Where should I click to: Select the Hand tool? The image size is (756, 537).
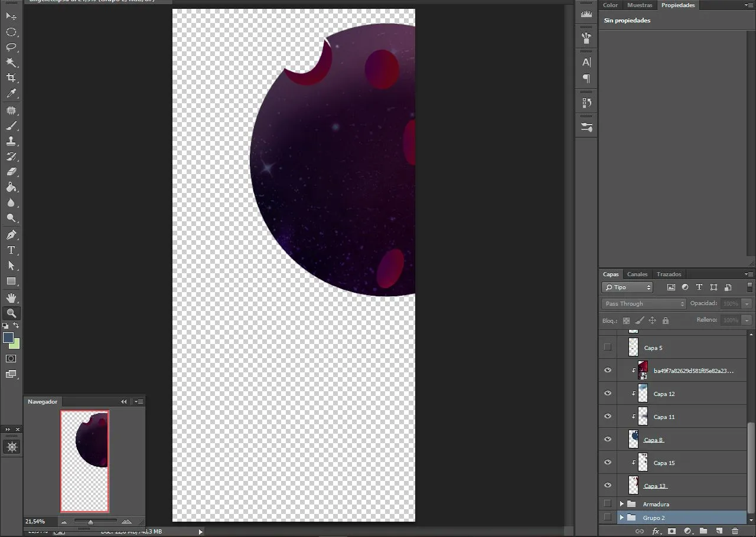click(11, 298)
